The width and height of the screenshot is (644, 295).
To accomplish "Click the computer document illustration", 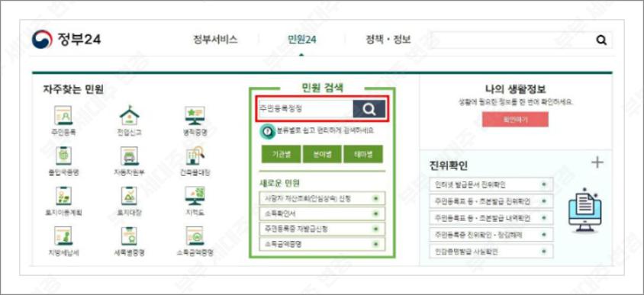I will [584, 210].
